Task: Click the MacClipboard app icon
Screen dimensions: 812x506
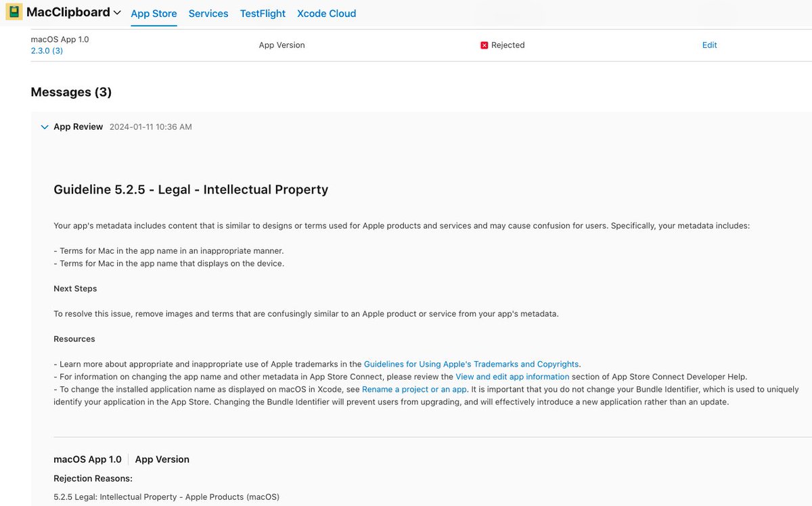Action: pos(14,12)
